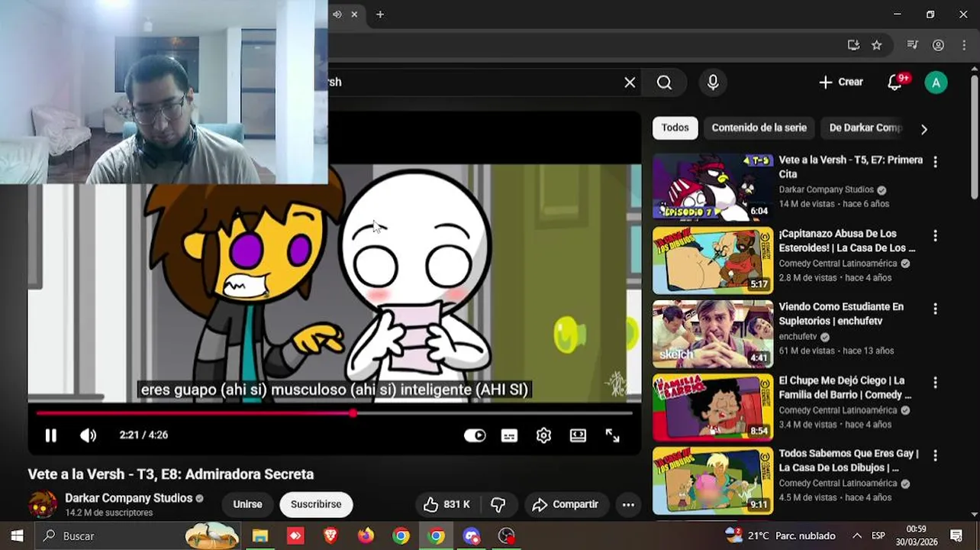Switch to theater mode view
This screenshot has width=980, height=550.
click(578, 435)
